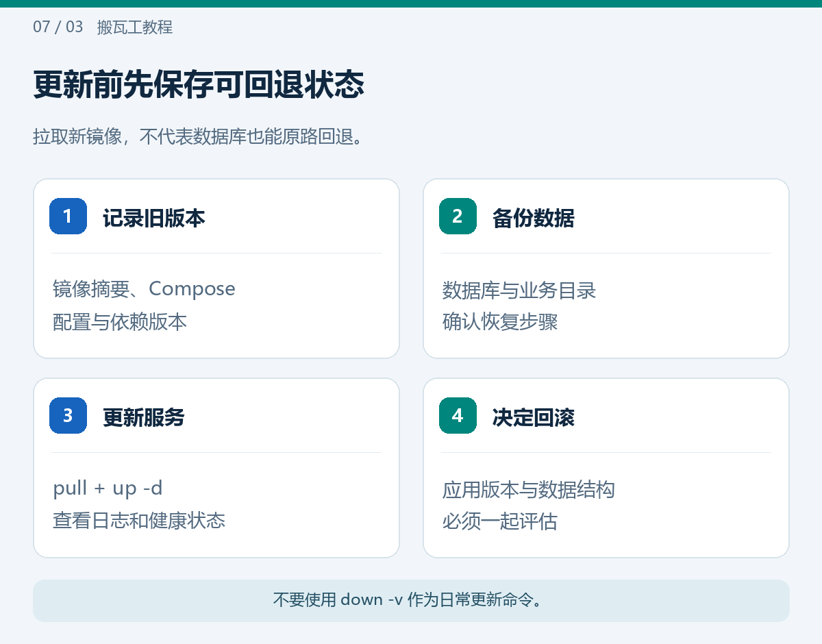Click the page number 07 / 03

tap(58, 27)
